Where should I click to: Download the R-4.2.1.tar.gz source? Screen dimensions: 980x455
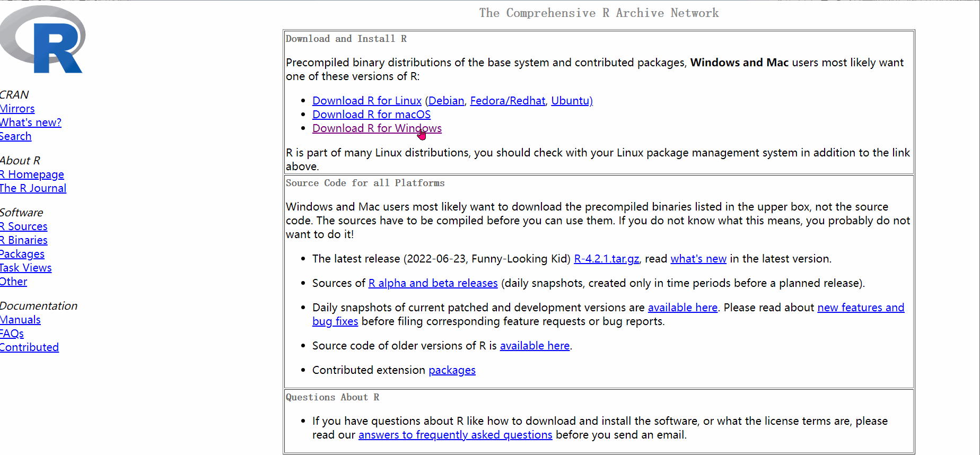[x=607, y=259]
